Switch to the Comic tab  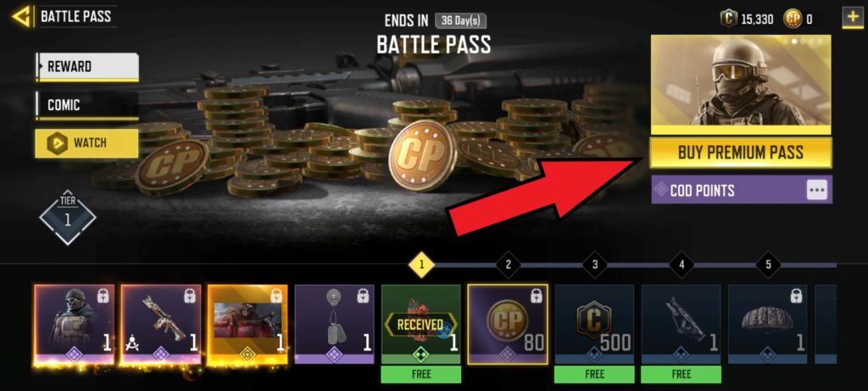pos(87,105)
